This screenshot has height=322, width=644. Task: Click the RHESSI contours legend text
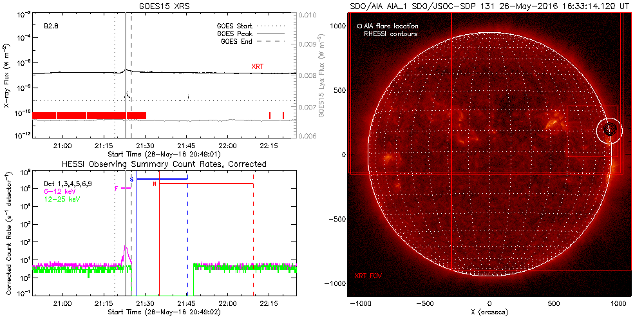(x=391, y=33)
